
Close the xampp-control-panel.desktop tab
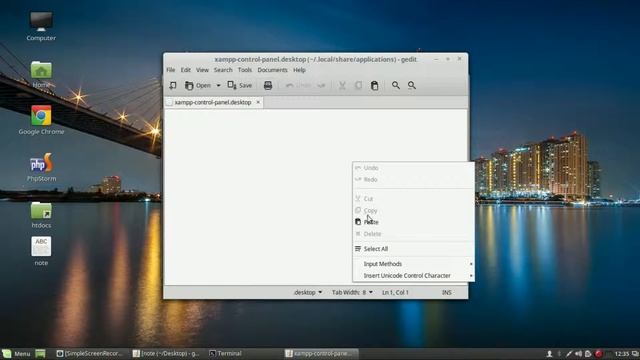tap(258, 102)
